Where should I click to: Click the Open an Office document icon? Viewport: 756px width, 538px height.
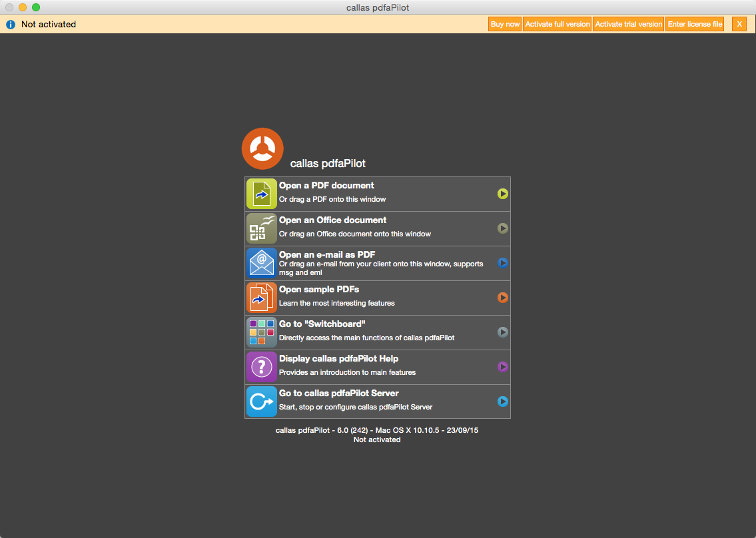click(x=262, y=228)
